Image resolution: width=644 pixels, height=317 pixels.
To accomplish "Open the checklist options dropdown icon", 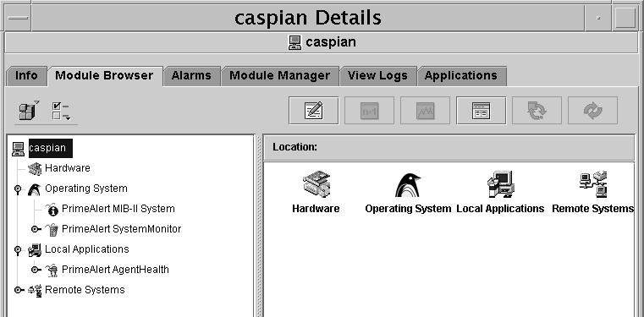I will [x=61, y=111].
